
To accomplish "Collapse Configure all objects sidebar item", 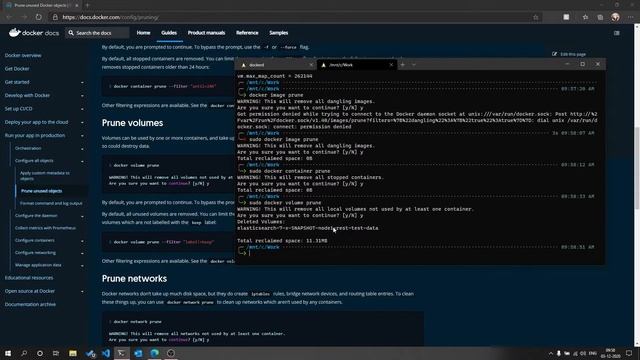I will [x=82, y=162].
